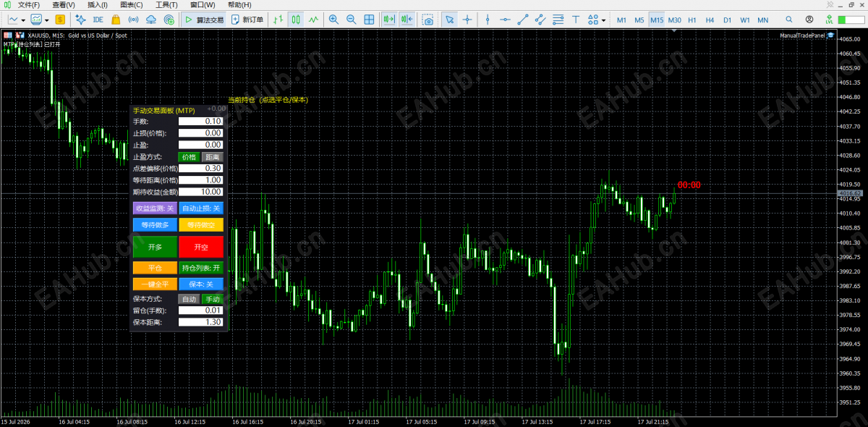This screenshot has height=427, width=868.
Task: Click the red 开空 sell button
Action: (201, 247)
